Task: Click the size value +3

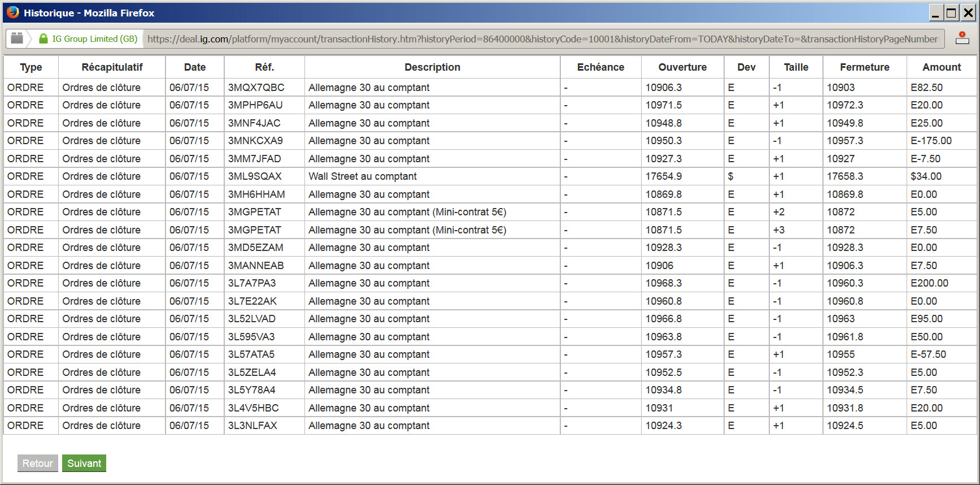Action: 779,230
